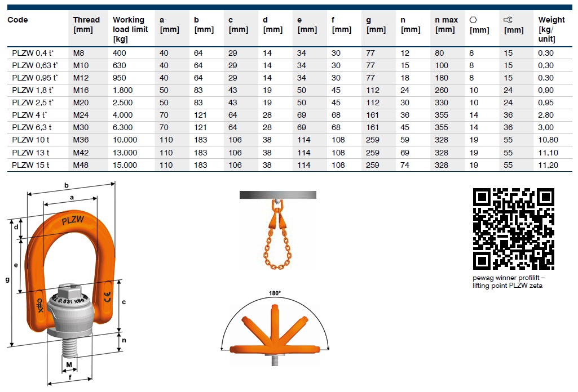Click the 'Weight [kg/unit]' column header

[x=551, y=29]
